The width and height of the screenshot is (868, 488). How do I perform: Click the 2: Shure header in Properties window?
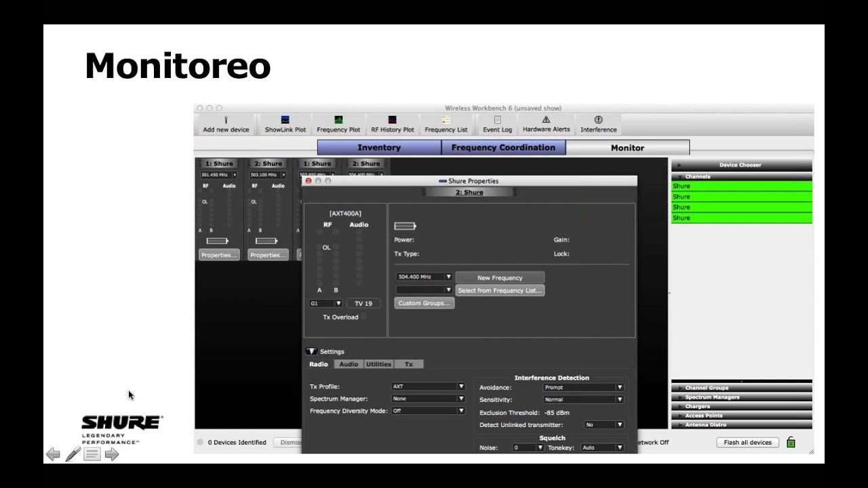click(x=469, y=192)
